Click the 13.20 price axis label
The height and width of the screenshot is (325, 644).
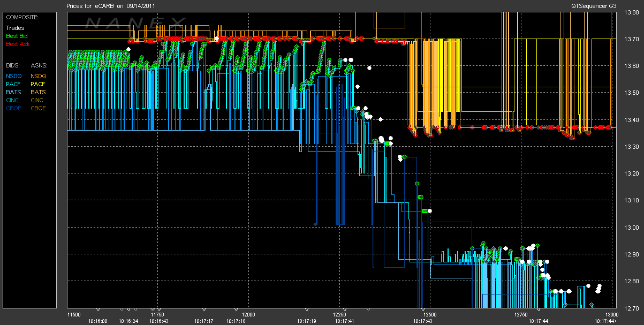pyautogui.click(x=632, y=173)
